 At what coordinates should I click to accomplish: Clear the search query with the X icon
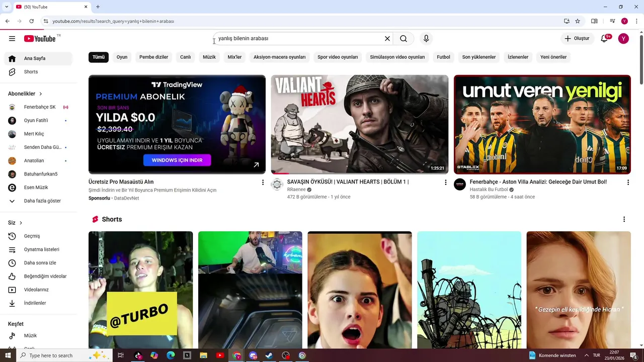pos(387,39)
